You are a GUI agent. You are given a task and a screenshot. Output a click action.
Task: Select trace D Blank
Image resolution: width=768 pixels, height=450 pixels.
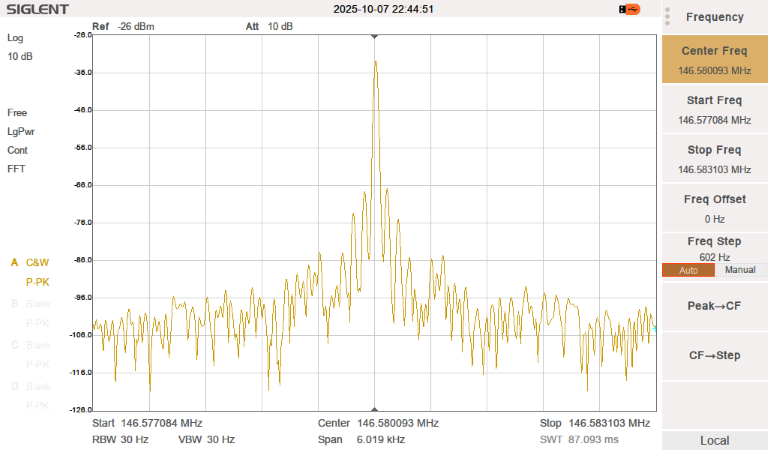pos(30,386)
